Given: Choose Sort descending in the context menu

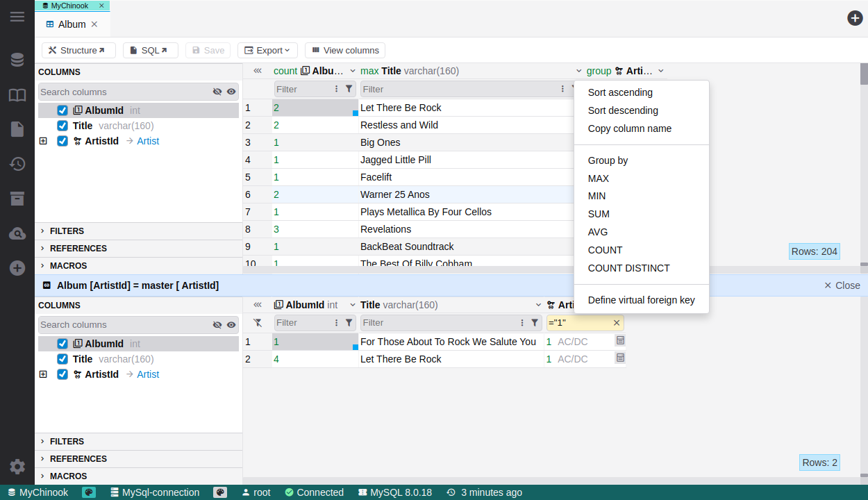Looking at the screenshot, I should [x=623, y=110].
